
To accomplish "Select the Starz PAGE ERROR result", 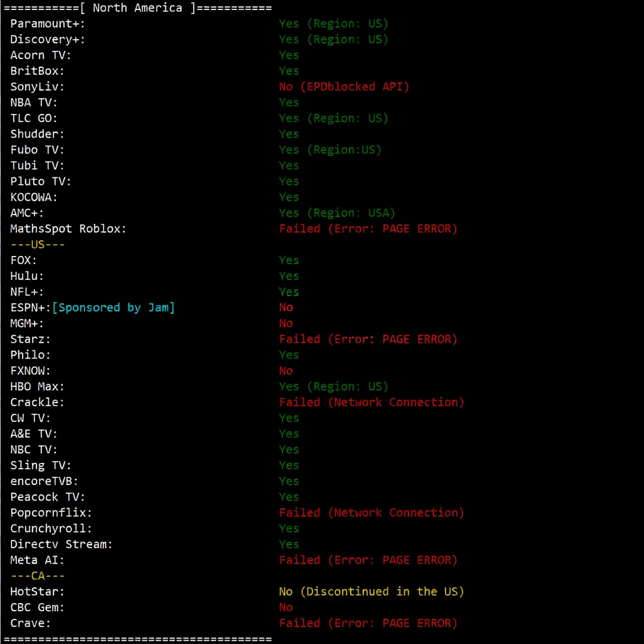I will tap(369, 339).
